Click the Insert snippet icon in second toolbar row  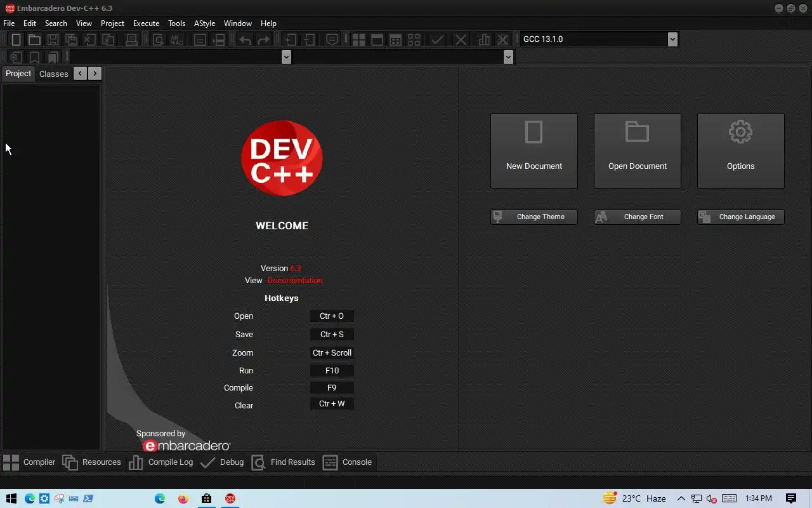click(x=16, y=57)
